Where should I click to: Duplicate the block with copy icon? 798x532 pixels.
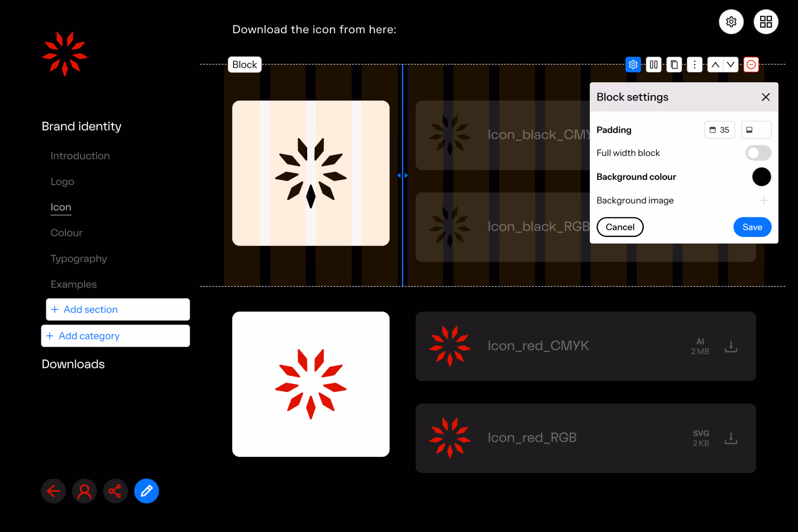point(674,64)
